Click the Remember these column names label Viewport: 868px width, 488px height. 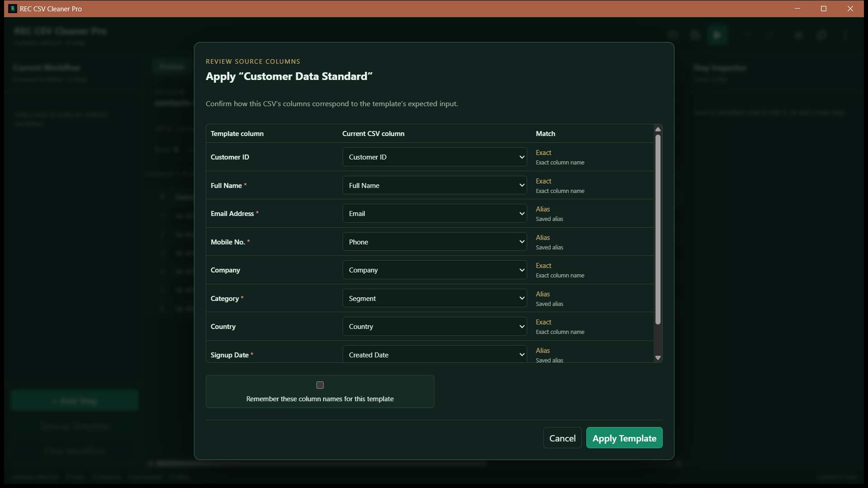320,399
